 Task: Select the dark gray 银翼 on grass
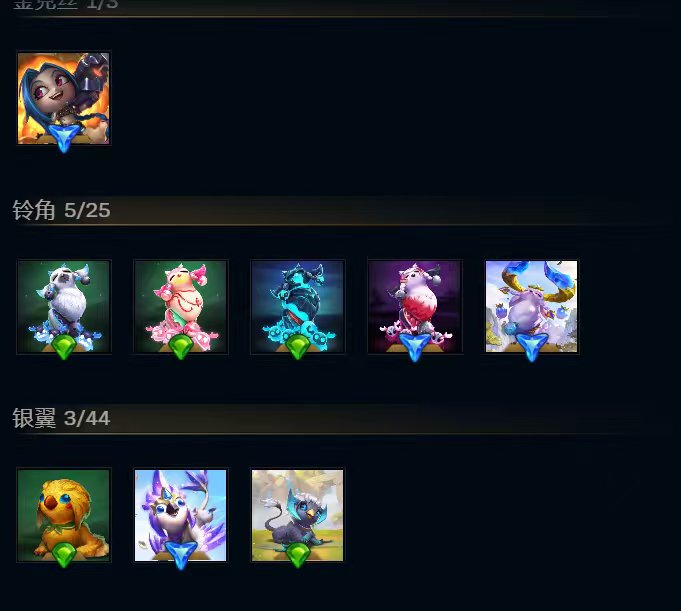(x=298, y=515)
